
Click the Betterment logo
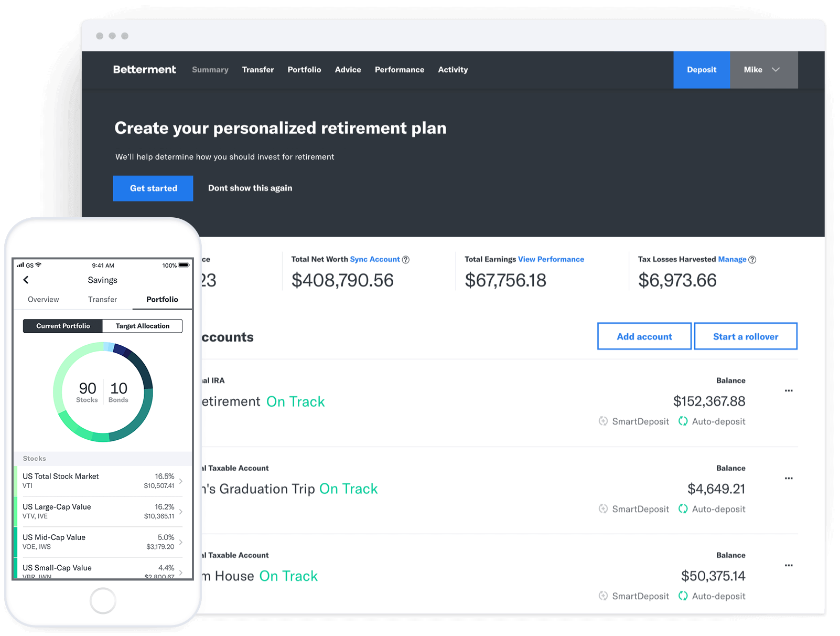tap(144, 69)
